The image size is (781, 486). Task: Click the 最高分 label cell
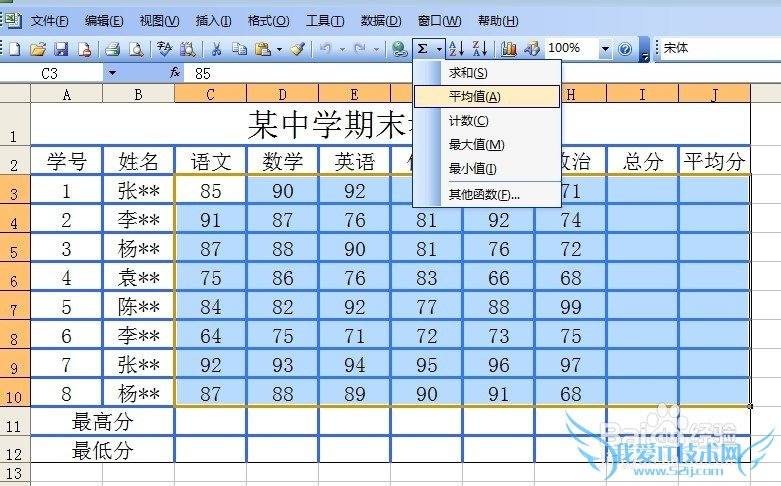103,422
